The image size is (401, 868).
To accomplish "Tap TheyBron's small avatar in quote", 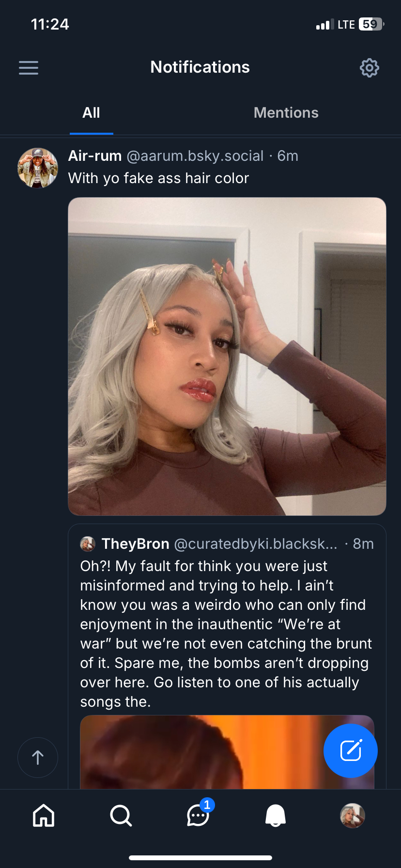I will click(x=88, y=544).
